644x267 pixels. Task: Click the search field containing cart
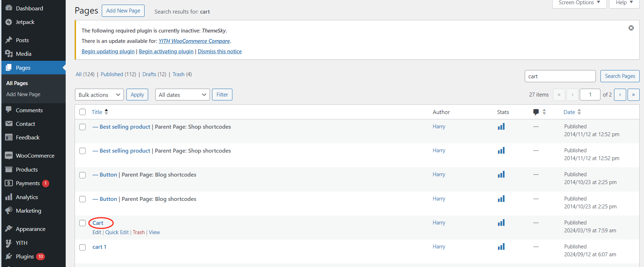click(560, 76)
